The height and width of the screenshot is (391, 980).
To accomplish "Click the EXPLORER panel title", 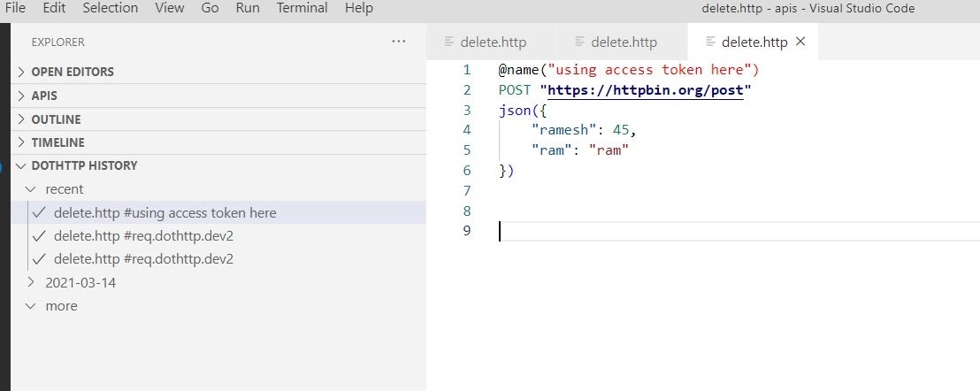I will click(x=57, y=42).
